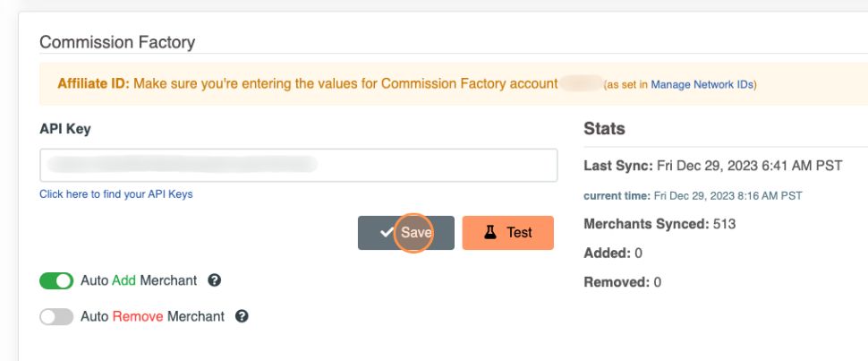Follow the Manage Network IDs link
Image resolution: width=868 pixels, height=361 pixels.
pyautogui.click(x=702, y=84)
